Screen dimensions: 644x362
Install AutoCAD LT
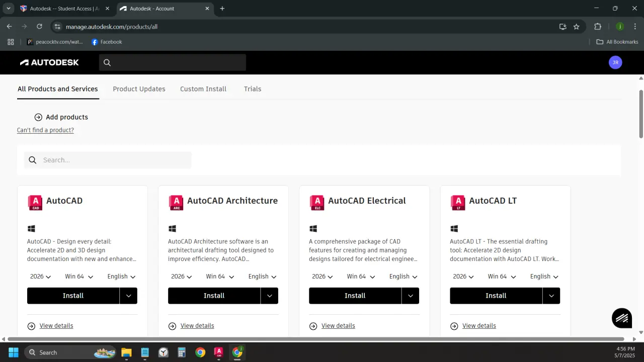[x=496, y=296]
